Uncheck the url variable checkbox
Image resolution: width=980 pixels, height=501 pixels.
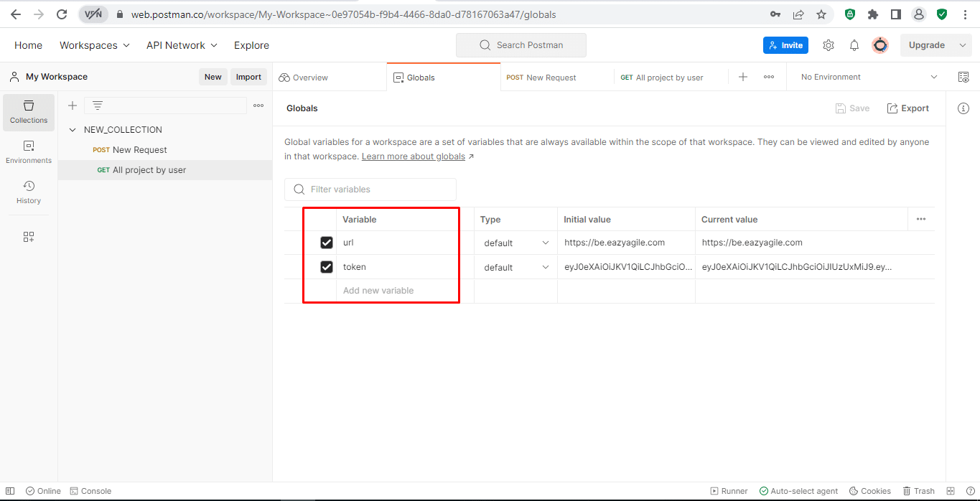tap(327, 243)
